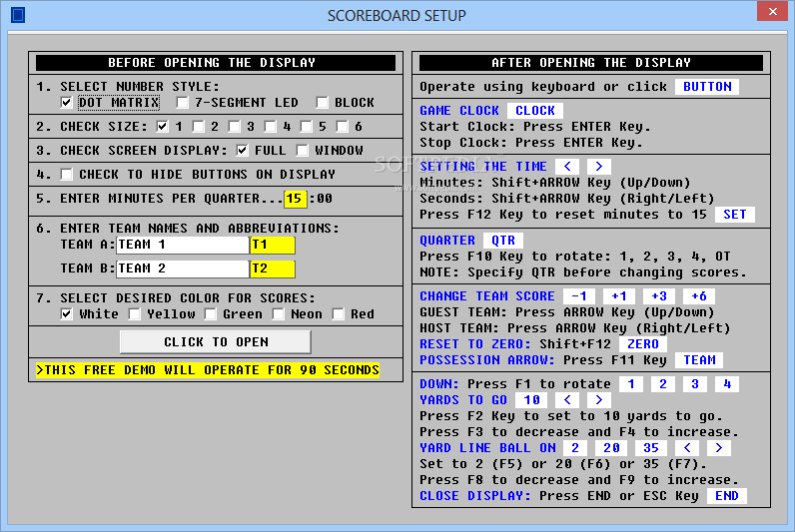795x532 pixels.
Task: Set down to 4
Action: pos(727,384)
